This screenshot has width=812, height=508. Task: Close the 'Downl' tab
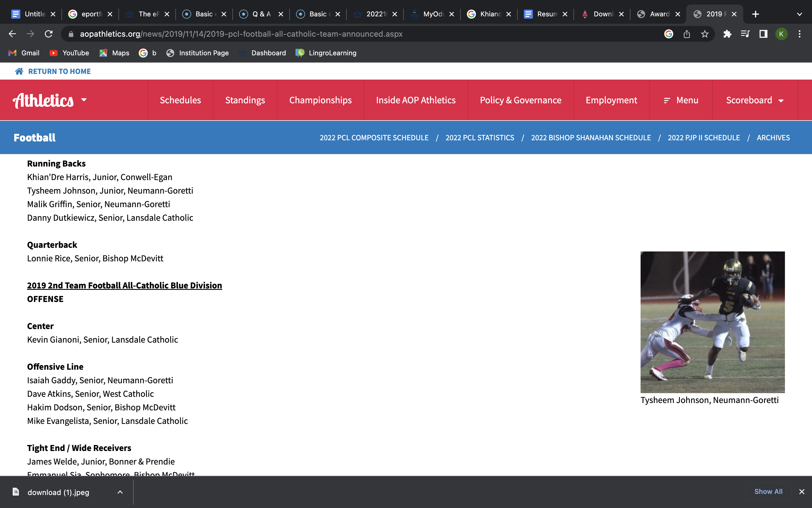pyautogui.click(x=621, y=14)
